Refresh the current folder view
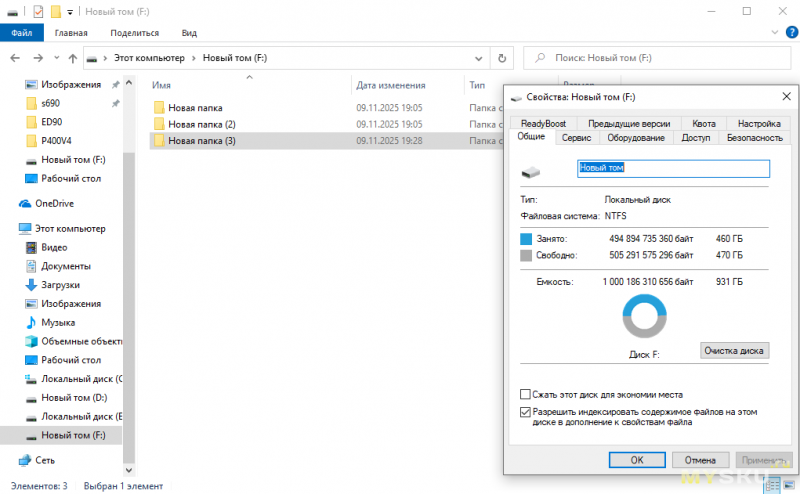Viewport: 800px width, 494px height. pyautogui.click(x=502, y=58)
